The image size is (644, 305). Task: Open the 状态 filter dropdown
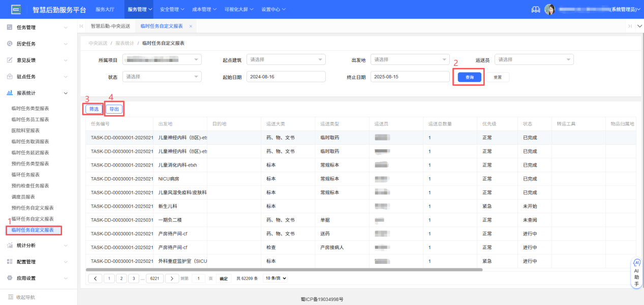click(162, 76)
